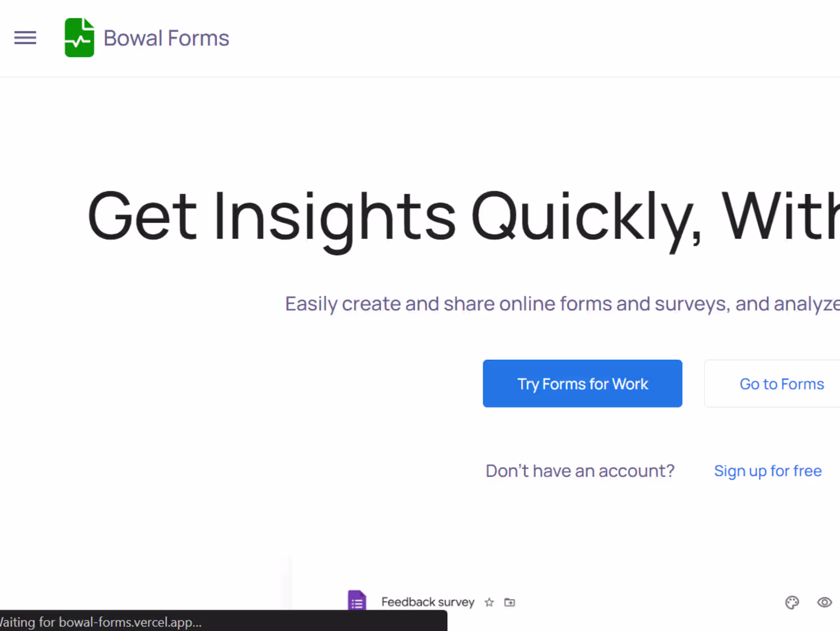Click the 'Don't have an account?' text
Image resolution: width=840 pixels, height=631 pixels.
point(580,471)
